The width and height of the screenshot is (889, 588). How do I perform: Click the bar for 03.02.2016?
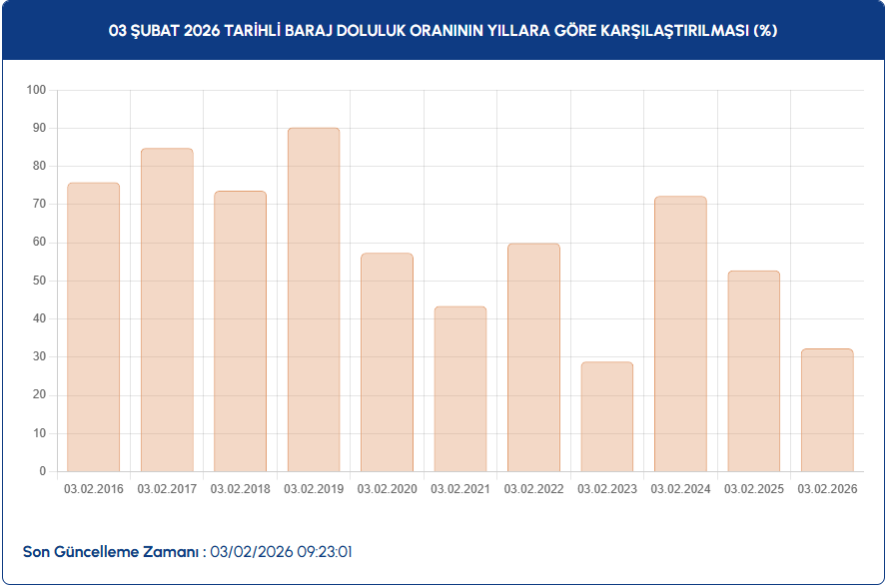(x=93, y=327)
